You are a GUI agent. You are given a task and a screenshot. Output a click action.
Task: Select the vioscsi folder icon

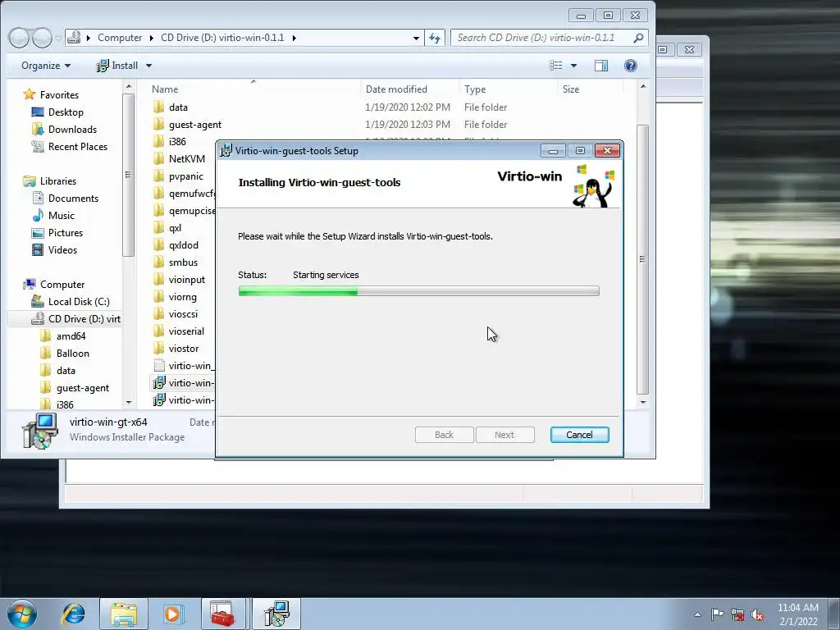(x=158, y=314)
